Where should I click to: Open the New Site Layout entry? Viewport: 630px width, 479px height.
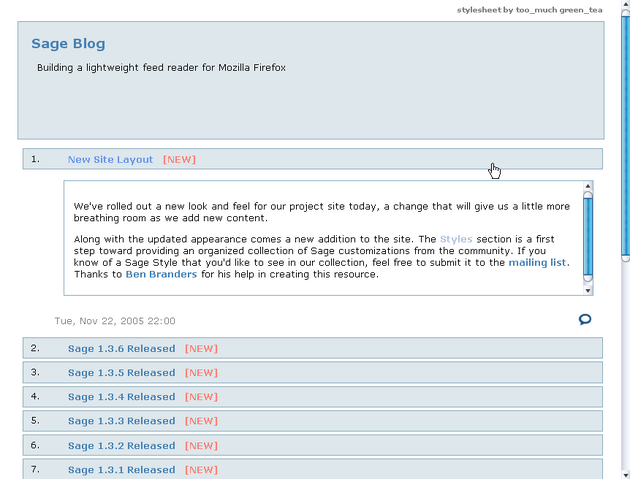tap(110, 160)
